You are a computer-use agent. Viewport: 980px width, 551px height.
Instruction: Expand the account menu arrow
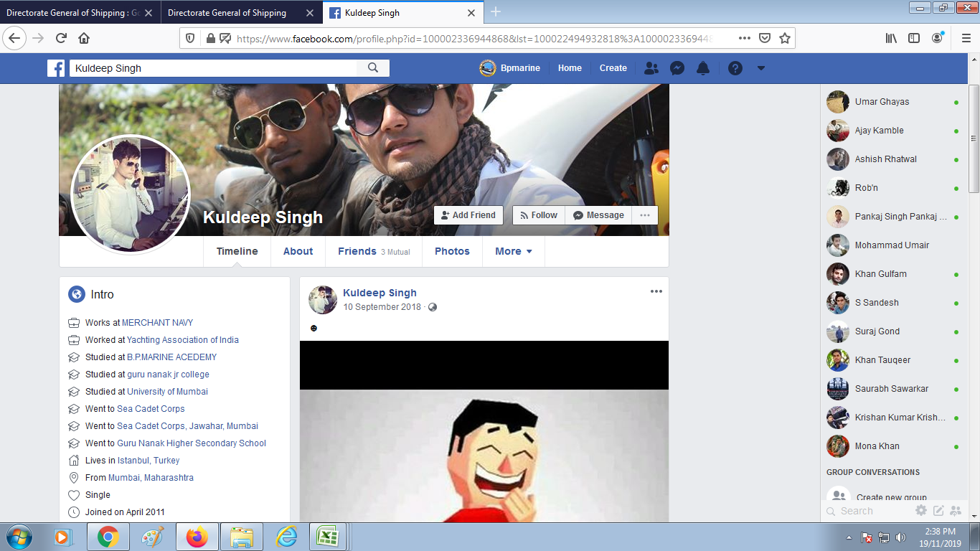[x=761, y=68]
